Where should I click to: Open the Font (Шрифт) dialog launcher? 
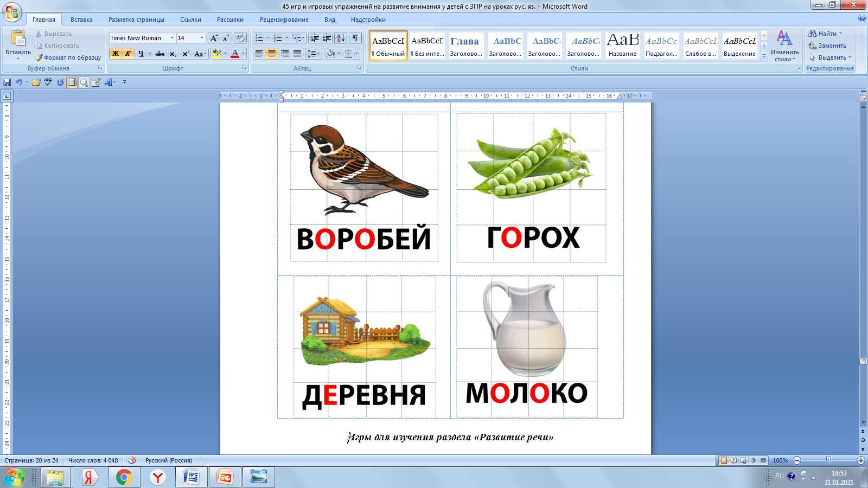tap(244, 68)
